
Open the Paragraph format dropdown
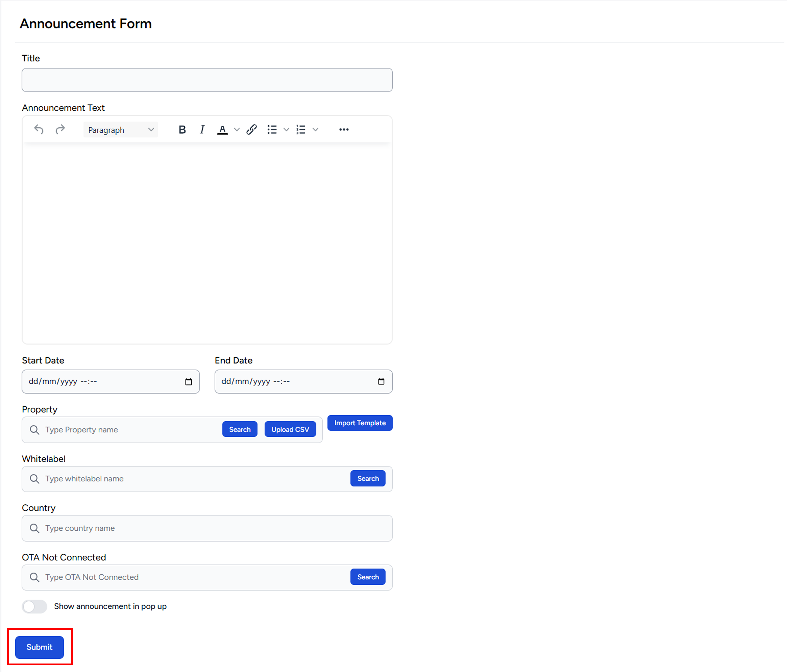(x=121, y=130)
